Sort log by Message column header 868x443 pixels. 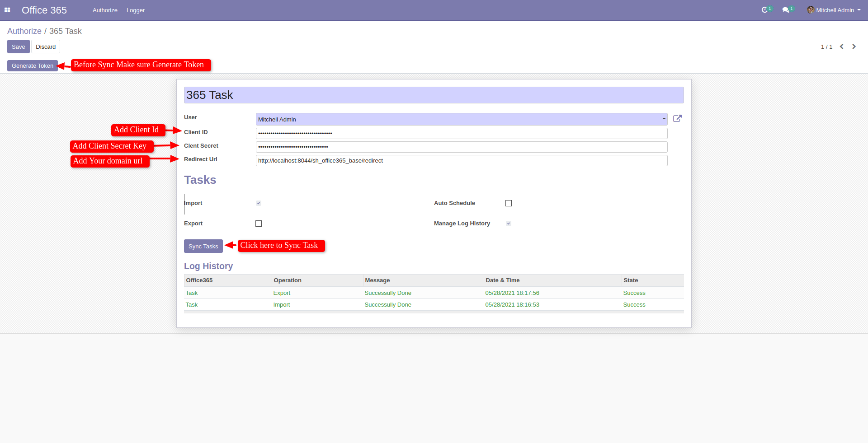point(423,280)
